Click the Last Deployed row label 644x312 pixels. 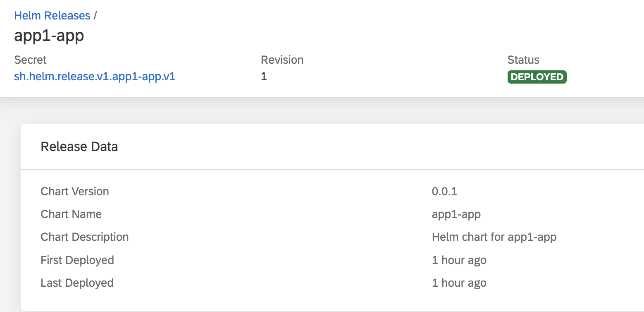pos(77,283)
